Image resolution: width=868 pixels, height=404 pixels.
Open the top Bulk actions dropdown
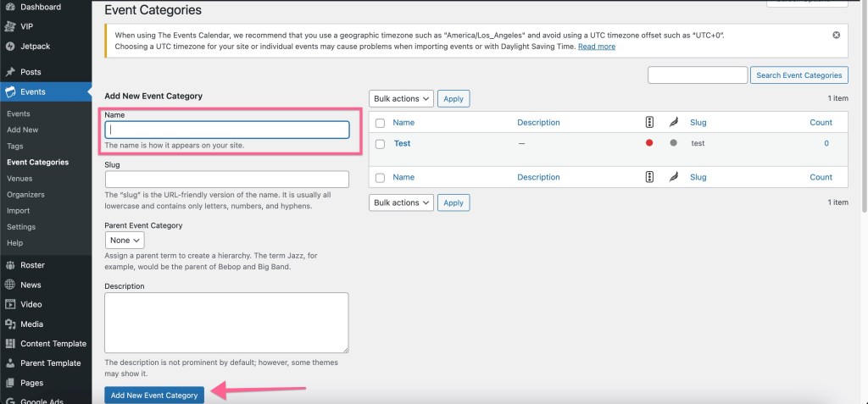[401, 99]
